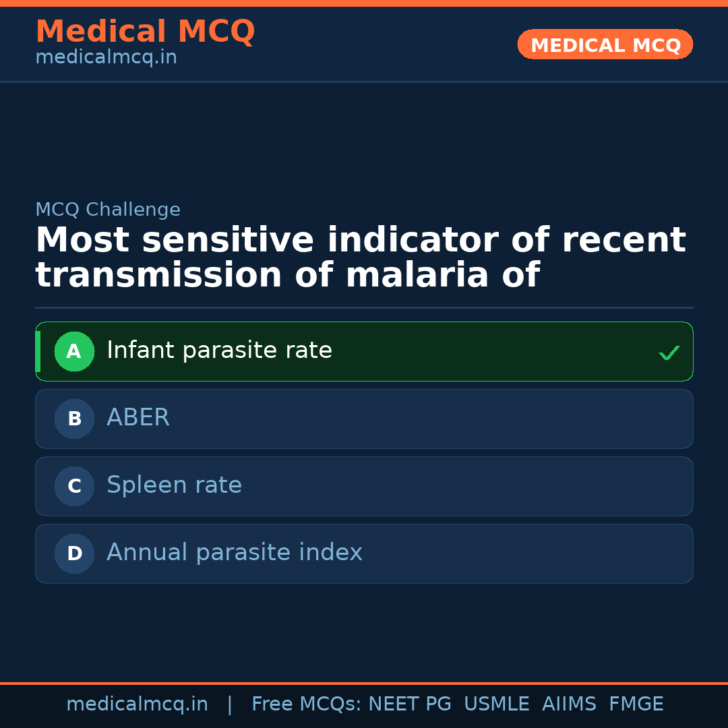Screen dimensions: 728x728
Task: Click "NEET PG" in the footer
Action: (410, 704)
